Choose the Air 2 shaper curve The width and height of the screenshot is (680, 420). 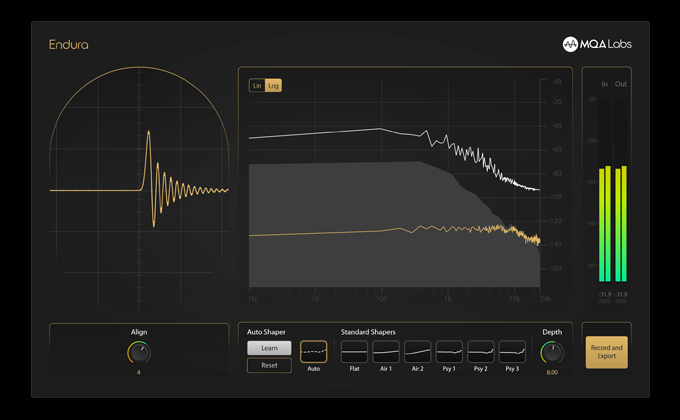coord(417,351)
